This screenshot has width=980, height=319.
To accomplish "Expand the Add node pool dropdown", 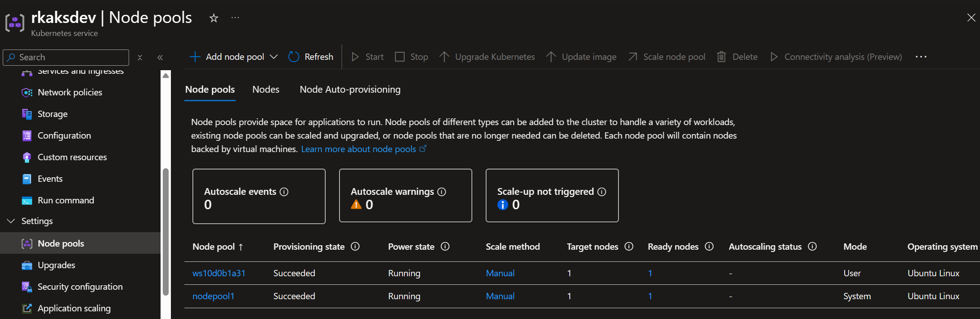I will pyautogui.click(x=273, y=57).
